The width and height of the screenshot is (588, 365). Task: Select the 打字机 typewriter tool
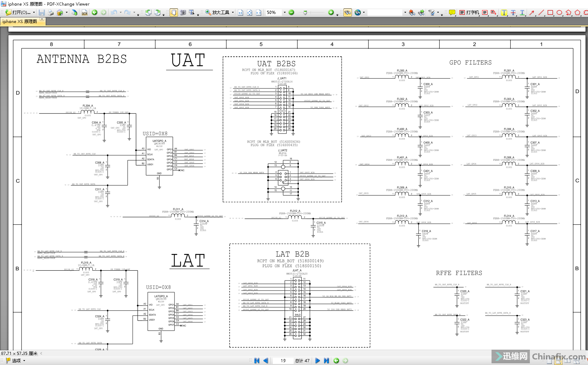(x=469, y=13)
